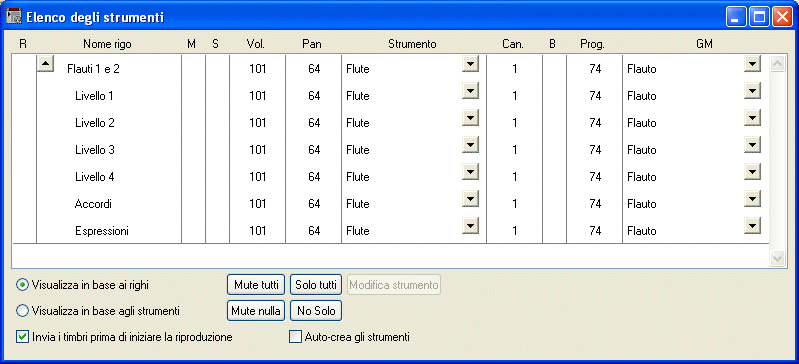
Task: Open GM dropdown for Livello 2 row
Action: (x=752, y=118)
